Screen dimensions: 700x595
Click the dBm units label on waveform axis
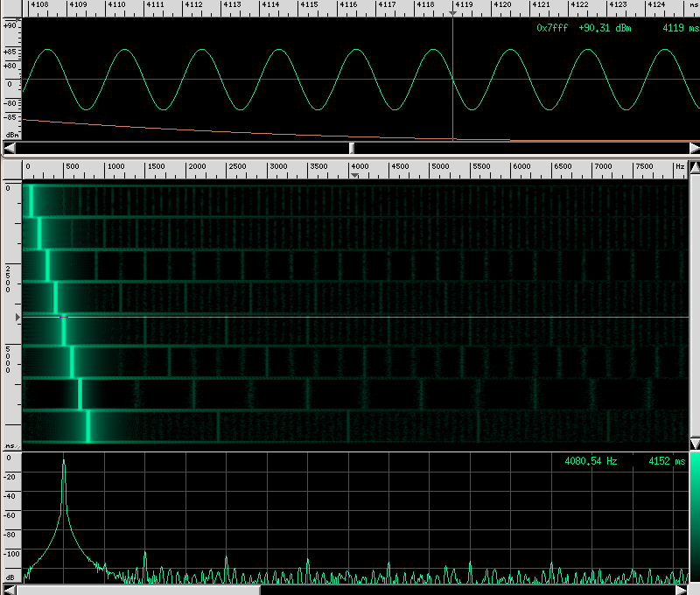point(11,135)
